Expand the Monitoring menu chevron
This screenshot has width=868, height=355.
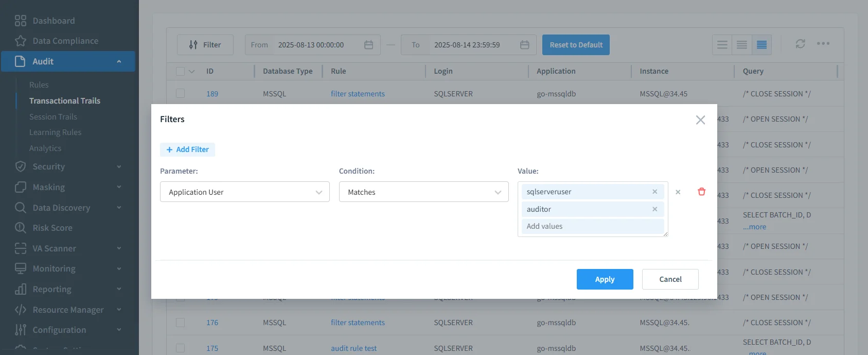click(119, 268)
